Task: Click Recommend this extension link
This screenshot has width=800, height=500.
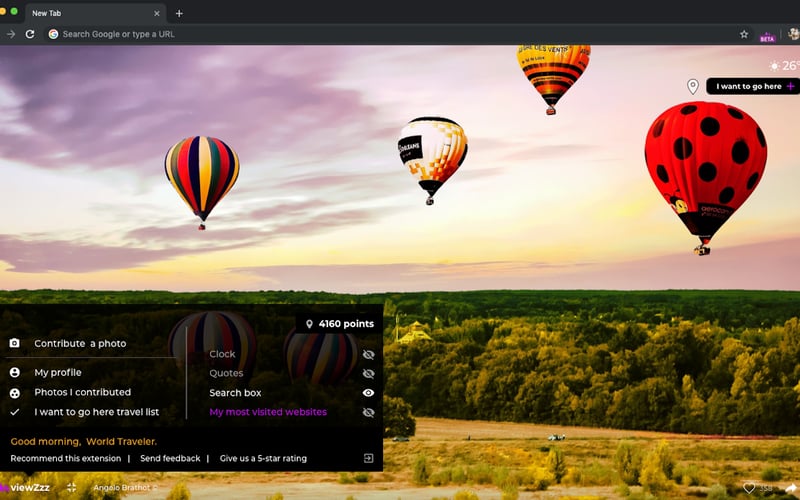Action: [x=66, y=458]
